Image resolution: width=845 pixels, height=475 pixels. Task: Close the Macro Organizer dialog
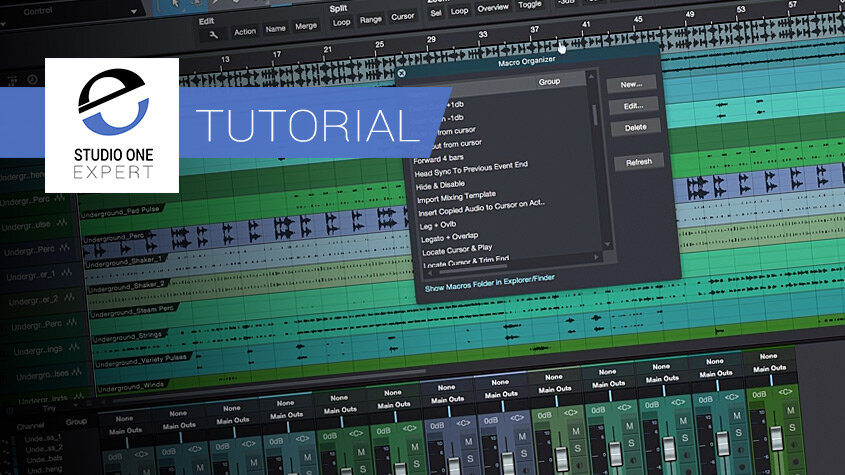pyautogui.click(x=401, y=73)
